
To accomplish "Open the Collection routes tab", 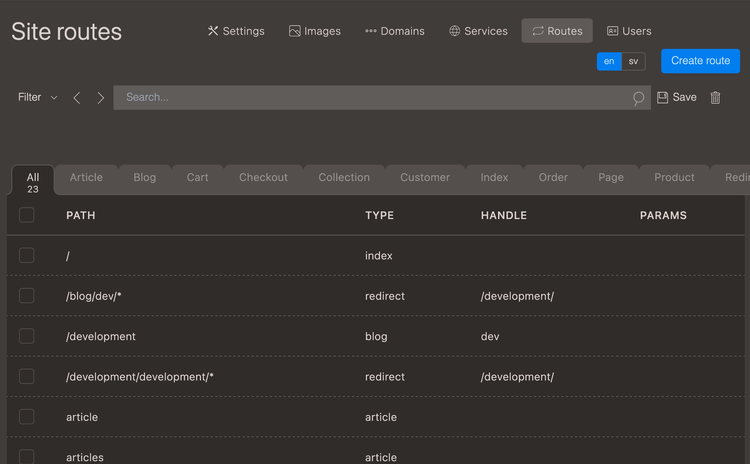I will pyautogui.click(x=344, y=177).
